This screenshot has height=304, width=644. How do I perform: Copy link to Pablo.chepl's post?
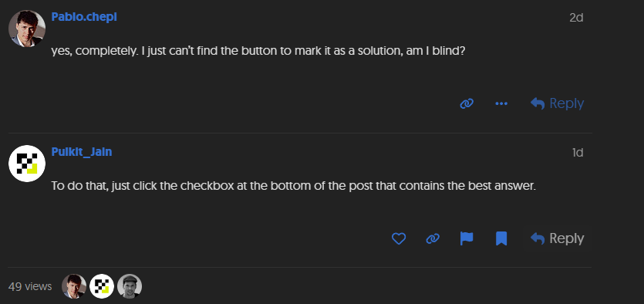467,103
